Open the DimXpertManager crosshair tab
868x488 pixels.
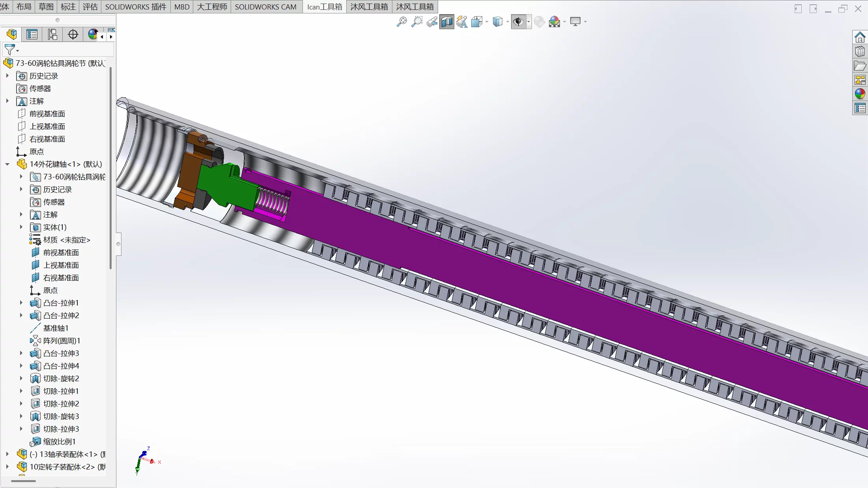[73, 35]
